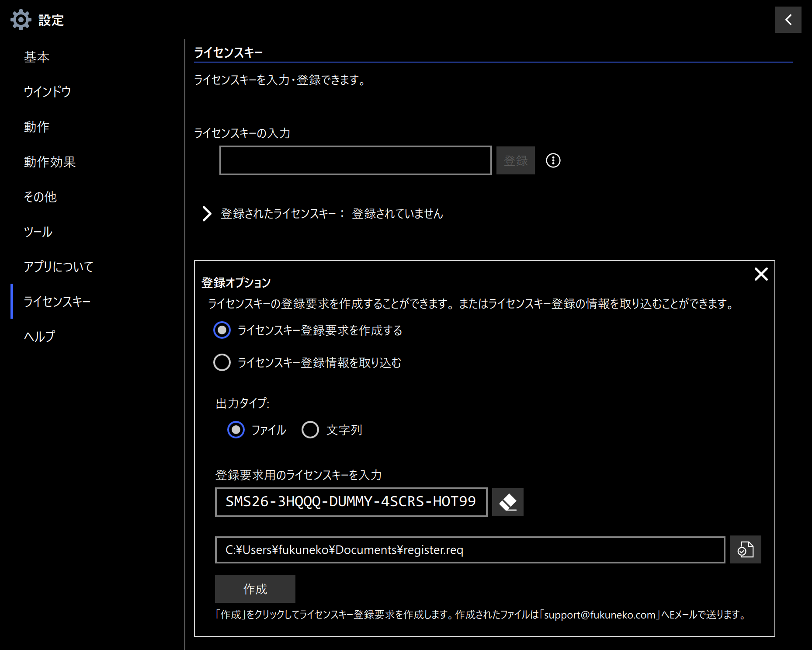Choose ファイル output type
The image size is (812, 650).
[236, 430]
